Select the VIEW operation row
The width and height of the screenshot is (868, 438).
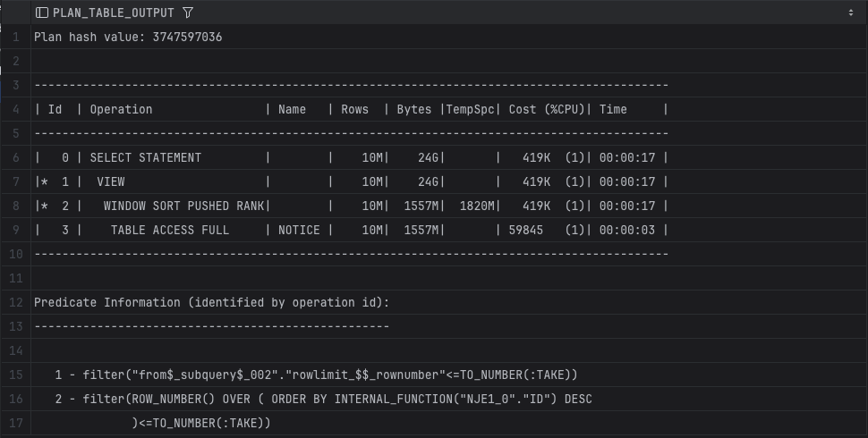point(449,182)
